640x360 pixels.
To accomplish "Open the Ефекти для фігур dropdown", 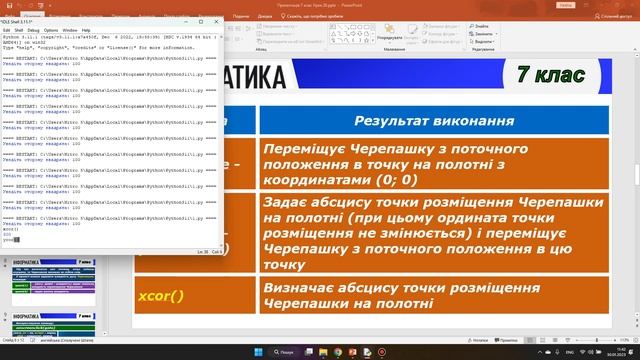I will click(x=442, y=42).
